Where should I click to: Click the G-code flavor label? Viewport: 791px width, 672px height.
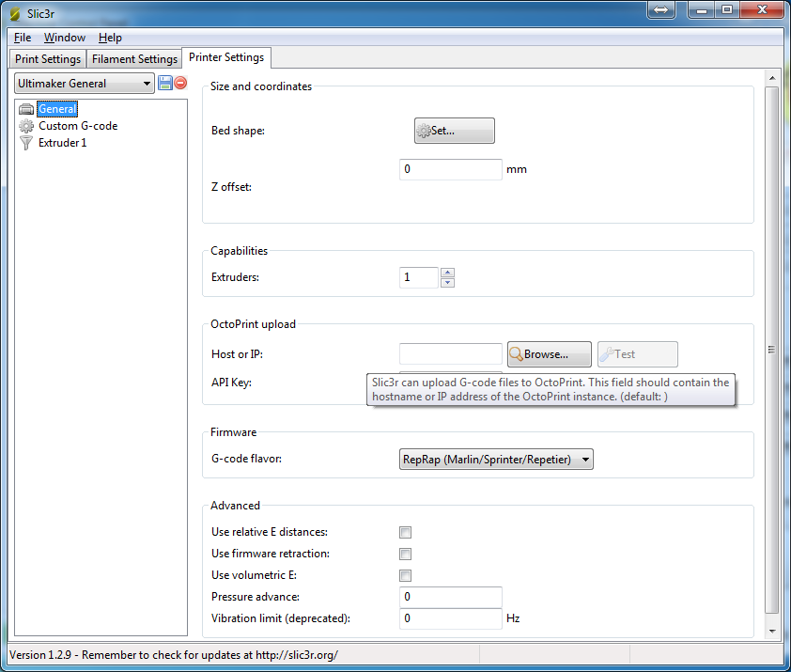(247, 459)
